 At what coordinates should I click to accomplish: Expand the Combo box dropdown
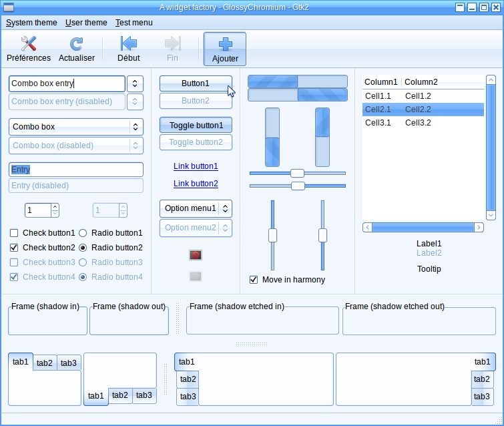point(76,127)
